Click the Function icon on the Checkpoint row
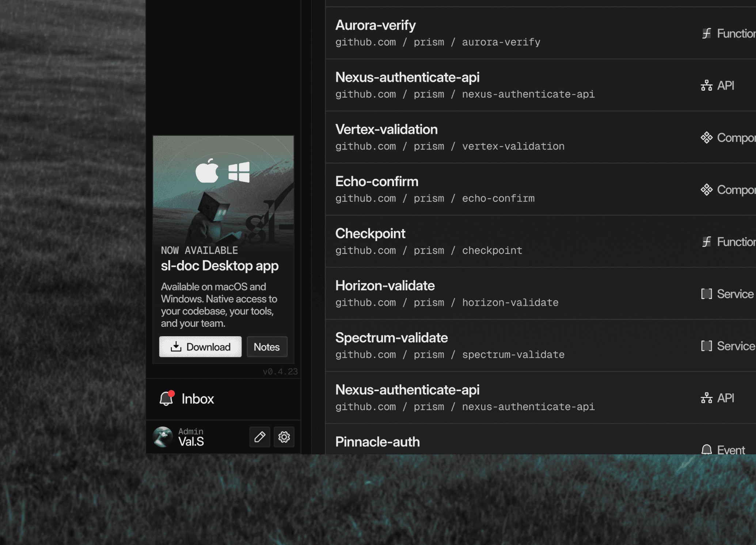Viewport: 756px width, 545px height. click(x=706, y=242)
